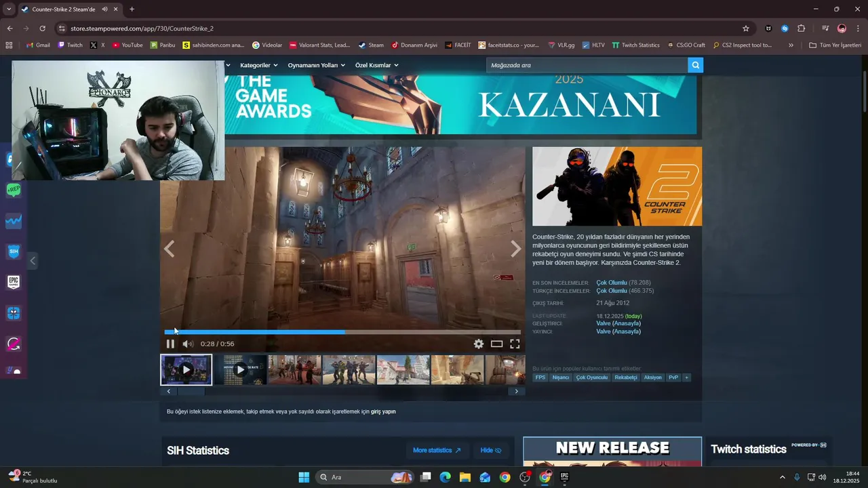Open Çok Olumlu Turkish reviews link
The image size is (868, 488).
(612, 291)
